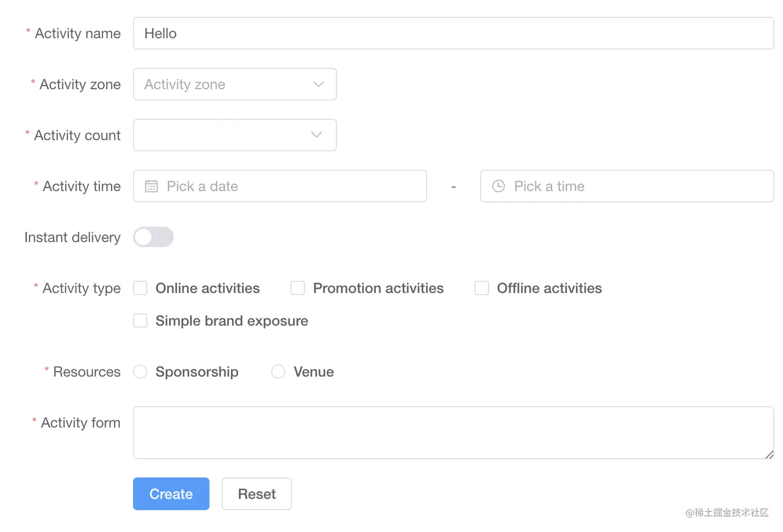Click the Activity count chevron arrow

click(316, 135)
